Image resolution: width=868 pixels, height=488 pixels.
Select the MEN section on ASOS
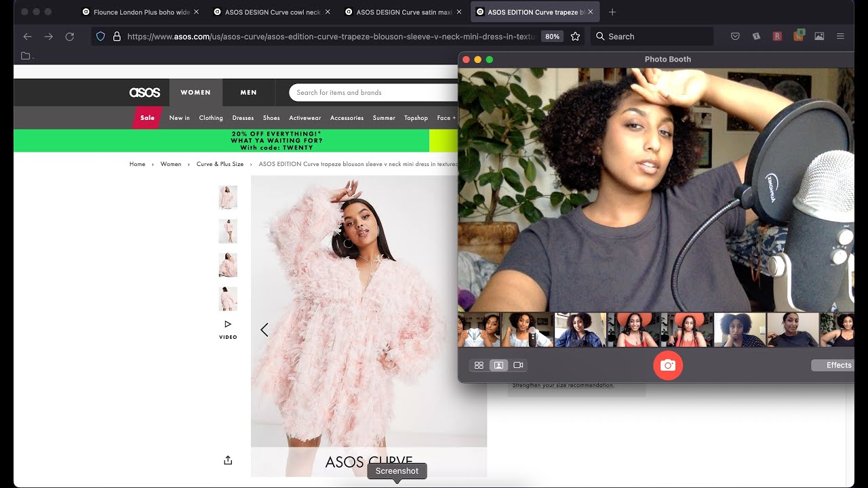point(248,92)
